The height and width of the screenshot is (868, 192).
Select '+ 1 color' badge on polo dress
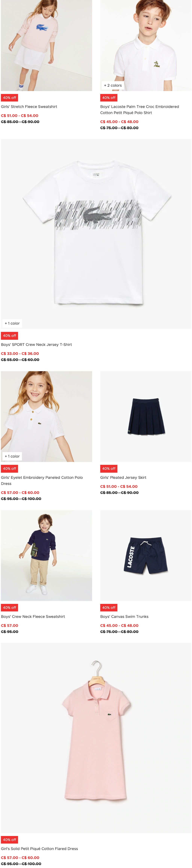pyautogui.click(x=12, y=457)
